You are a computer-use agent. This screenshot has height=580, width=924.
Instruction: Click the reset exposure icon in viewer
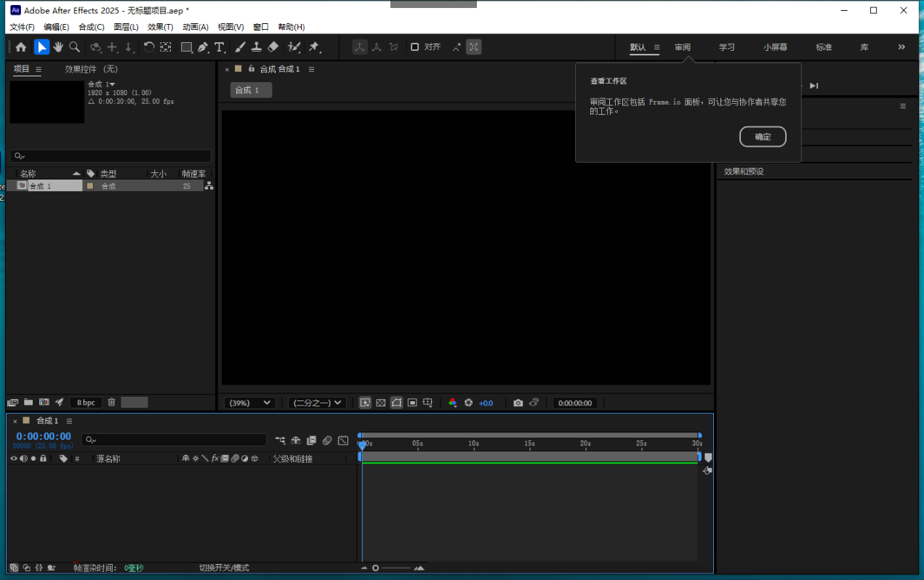468,403
